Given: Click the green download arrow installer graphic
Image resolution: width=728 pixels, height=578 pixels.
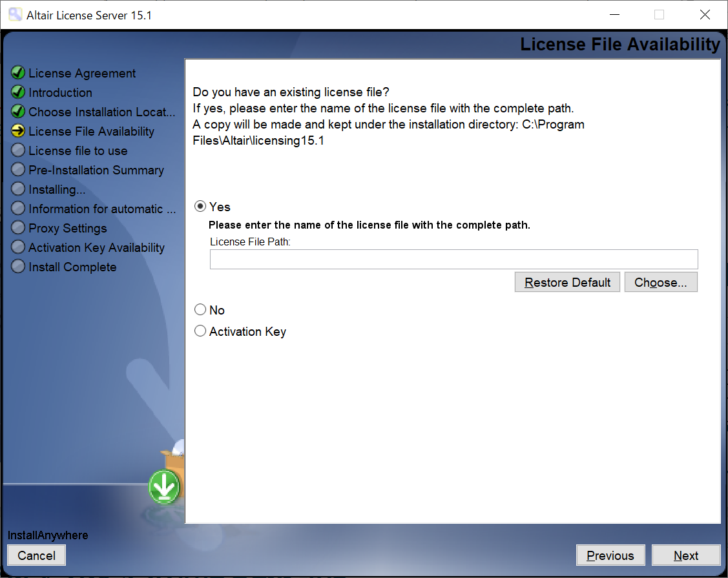Looking at the screenshot, I should [164, 487].
